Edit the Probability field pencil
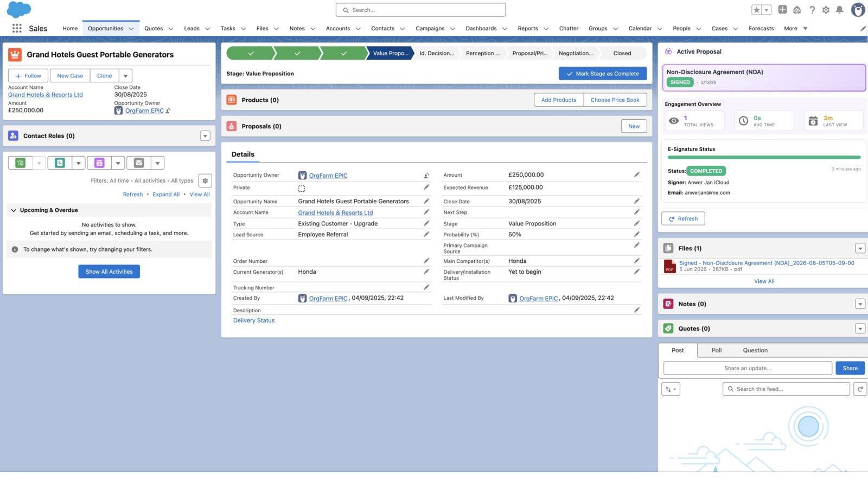868x478 pixels. (x=637, y=234)
